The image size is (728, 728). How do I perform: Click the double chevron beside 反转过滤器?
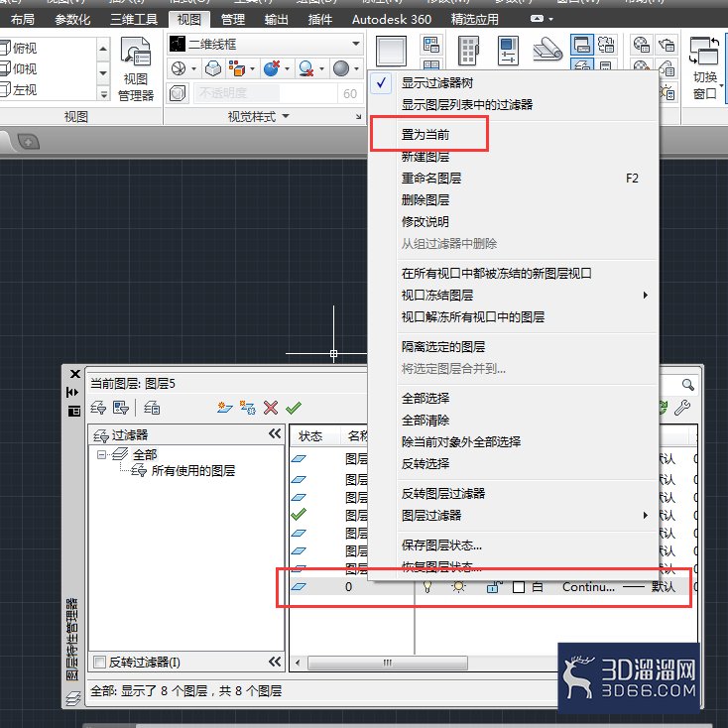click(x=275, y=662)
